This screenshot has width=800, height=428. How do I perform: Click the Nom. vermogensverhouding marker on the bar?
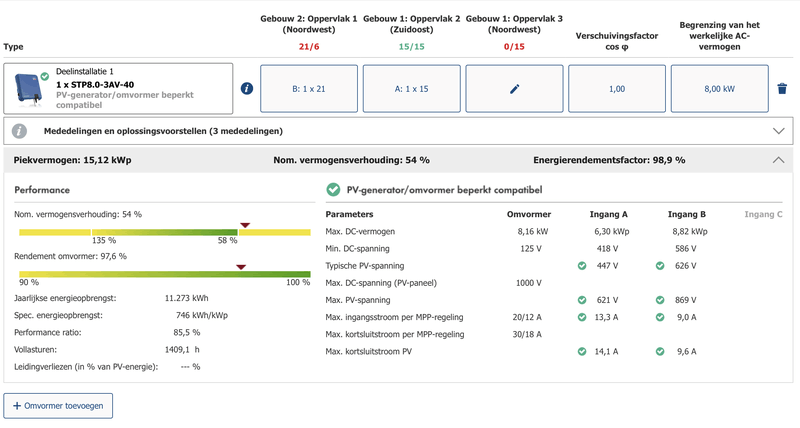click(x=244, y=225)
